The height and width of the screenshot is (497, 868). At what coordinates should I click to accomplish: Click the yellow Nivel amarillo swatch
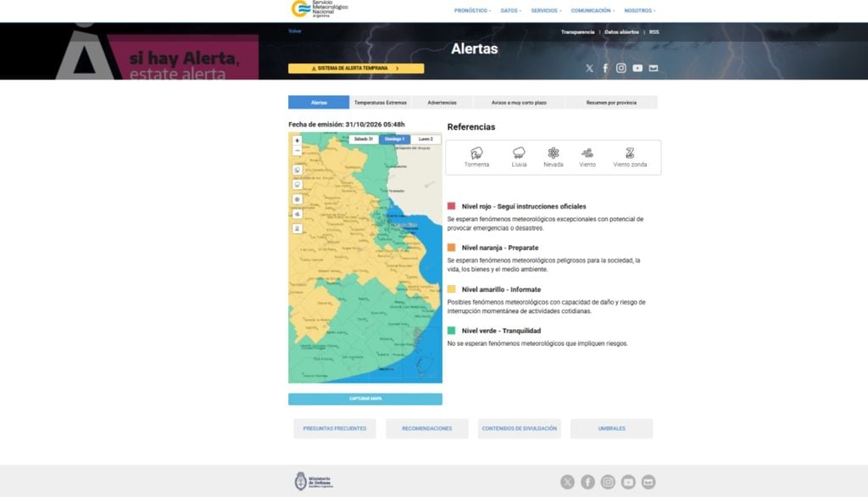click(451, 289)
